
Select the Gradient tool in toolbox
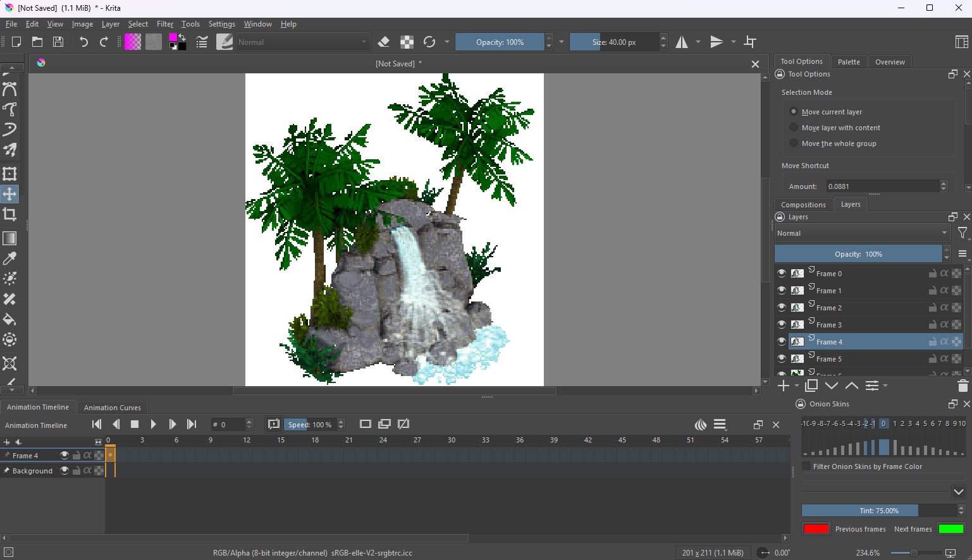click(9, 238)
